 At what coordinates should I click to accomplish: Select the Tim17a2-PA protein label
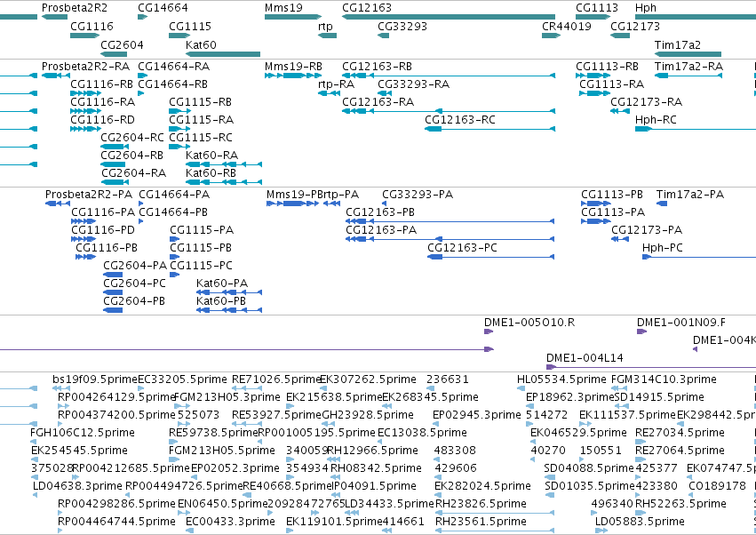690,195
